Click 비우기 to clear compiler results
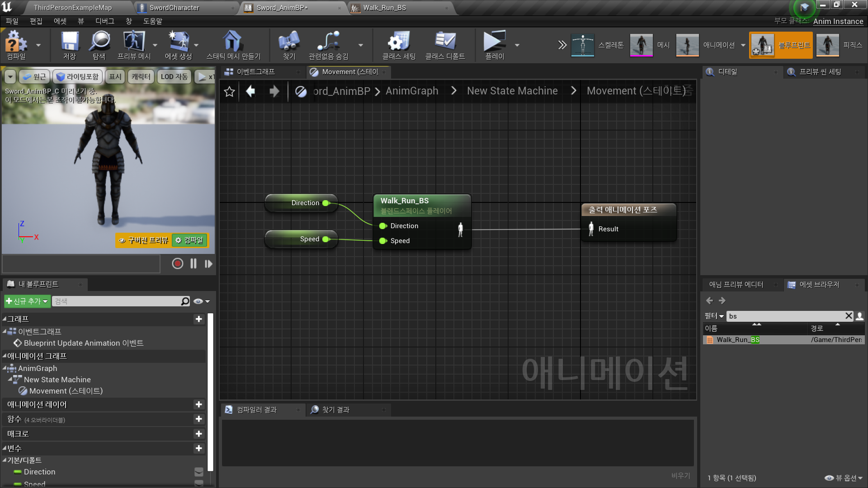Screen dimensions: 868x488 point(681,475)
